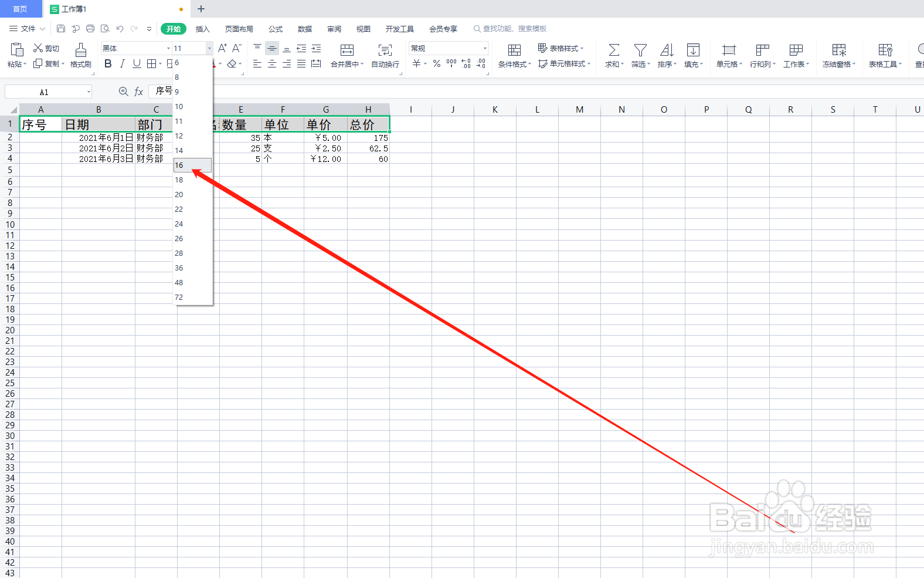This screenshot has width=924, height=578.
Task: Open the 插入 (Insert) tab
Action: pos(202,29)
